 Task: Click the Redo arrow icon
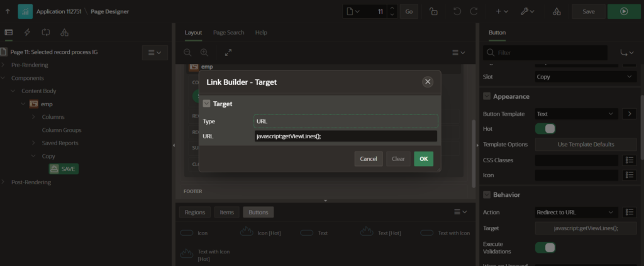[474, 11]
